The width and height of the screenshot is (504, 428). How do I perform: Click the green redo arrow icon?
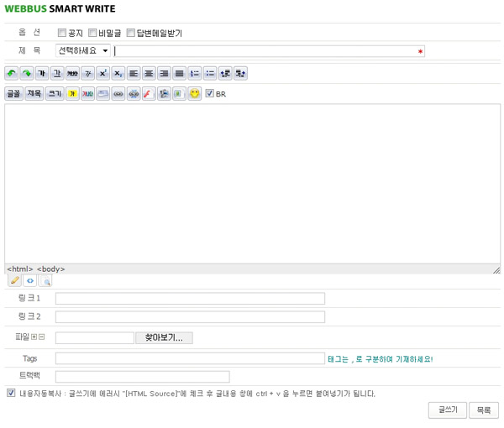click(x=27, y=74)
